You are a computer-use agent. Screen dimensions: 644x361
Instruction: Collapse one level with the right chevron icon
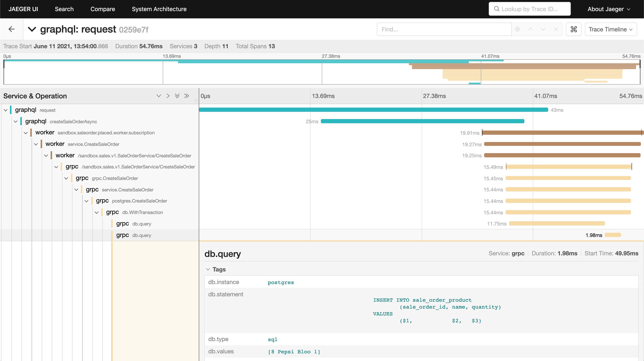point(168,96)
